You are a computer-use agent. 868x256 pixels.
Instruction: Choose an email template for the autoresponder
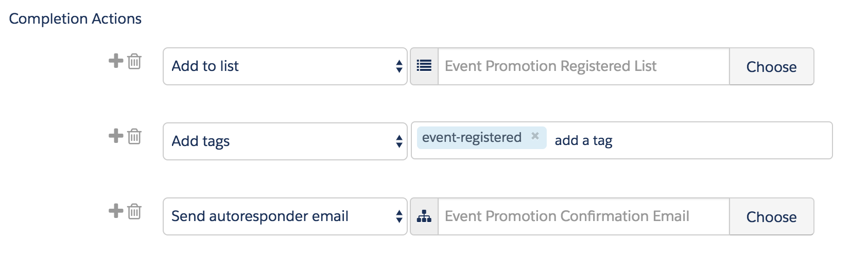click(x=771, y=216)
